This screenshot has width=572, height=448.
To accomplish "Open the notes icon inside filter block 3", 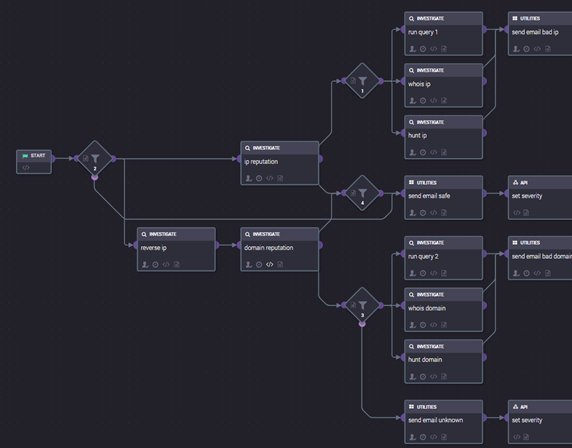I will 353,305.
